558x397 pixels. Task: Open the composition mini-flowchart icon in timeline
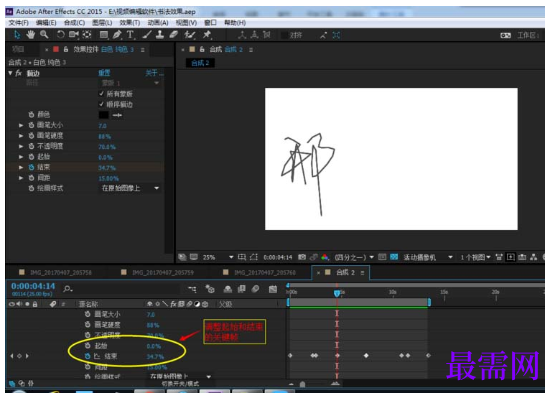193,289
